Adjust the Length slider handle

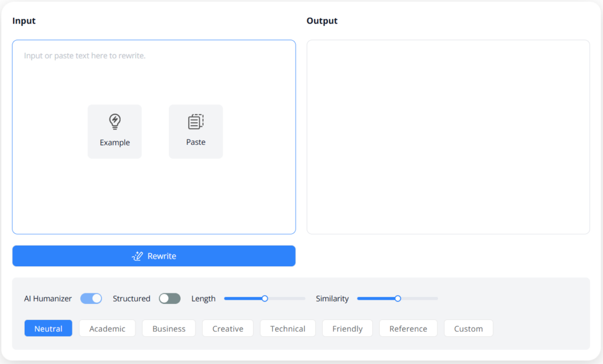click(x=264, y=299)
